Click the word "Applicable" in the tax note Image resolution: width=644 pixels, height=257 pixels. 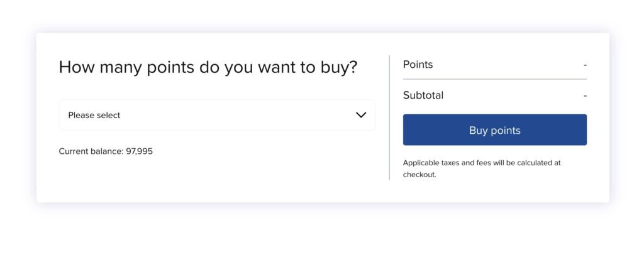(x=421, y=163)
